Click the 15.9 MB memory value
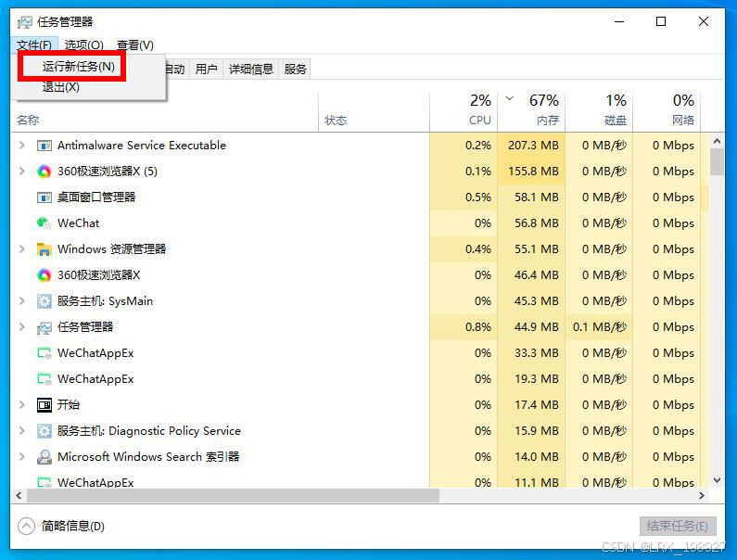 (x=537, y=431)
